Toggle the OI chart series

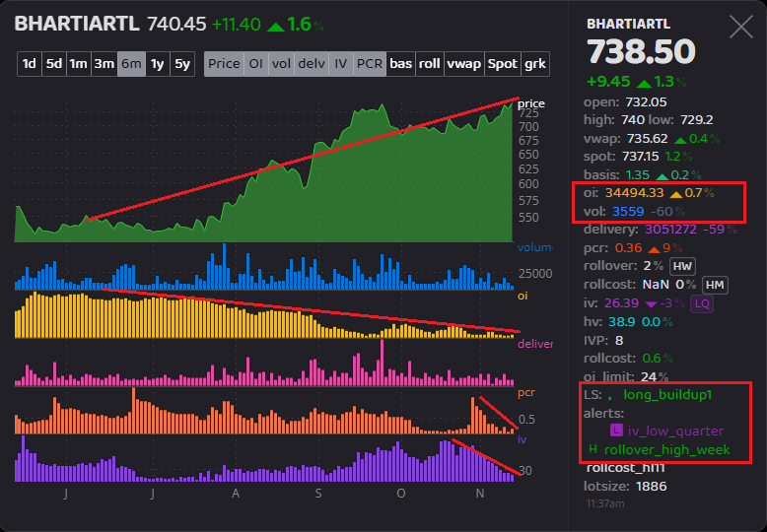click(255, 64)
